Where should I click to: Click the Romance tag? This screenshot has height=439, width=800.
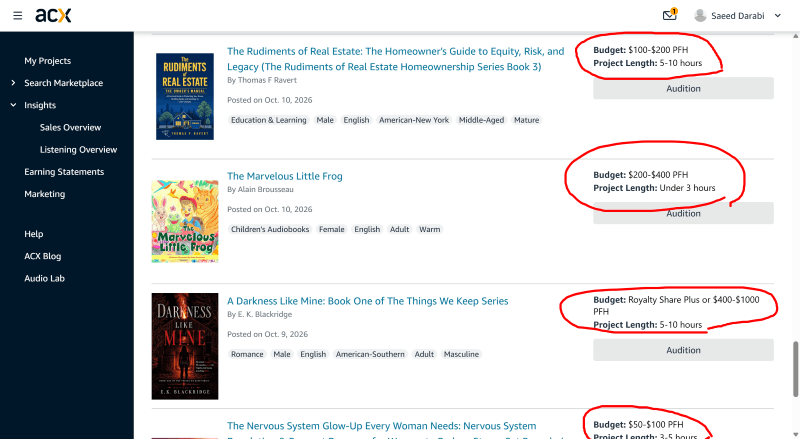point(247,354)
